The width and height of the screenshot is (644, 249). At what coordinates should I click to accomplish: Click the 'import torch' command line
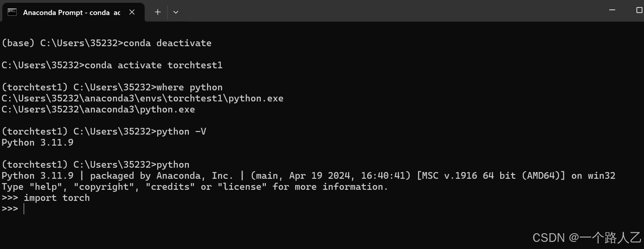[x=57, y=198]
